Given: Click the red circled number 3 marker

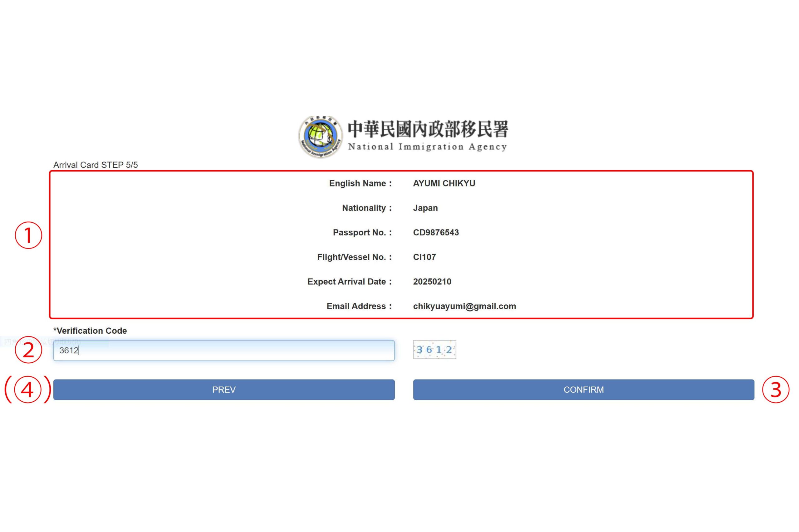Looking at the screenshot, I should pos(775,389).
